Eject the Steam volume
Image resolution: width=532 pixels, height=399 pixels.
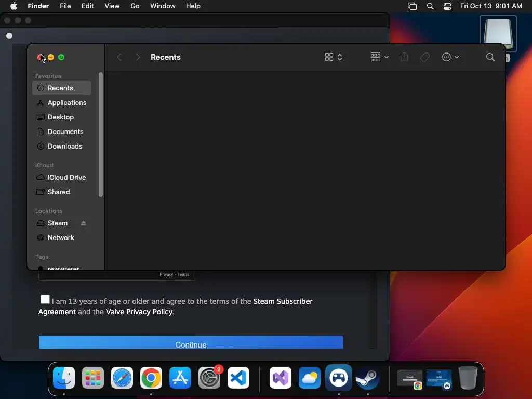point(84,223)
